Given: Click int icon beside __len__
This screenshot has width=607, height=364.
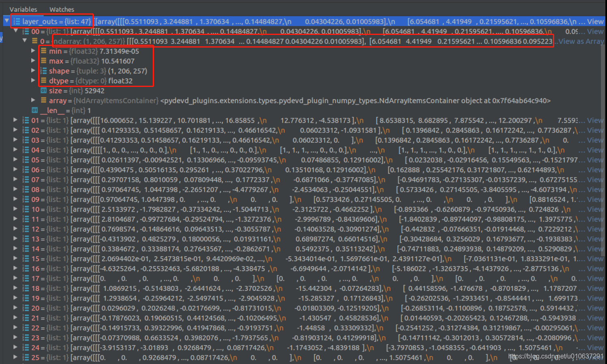Looking at the screenshot, I should click(x=35, y=110).
